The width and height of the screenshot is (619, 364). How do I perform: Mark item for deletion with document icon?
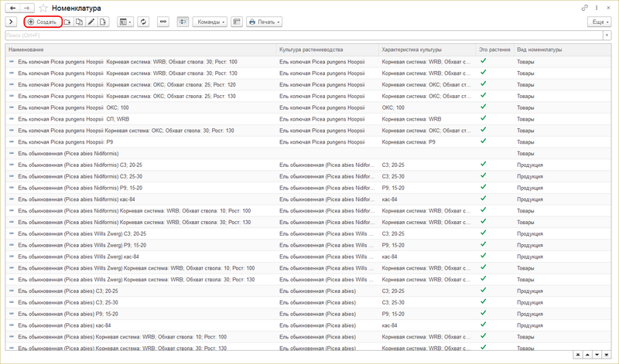pyautogui.click(x=103, y=22)
